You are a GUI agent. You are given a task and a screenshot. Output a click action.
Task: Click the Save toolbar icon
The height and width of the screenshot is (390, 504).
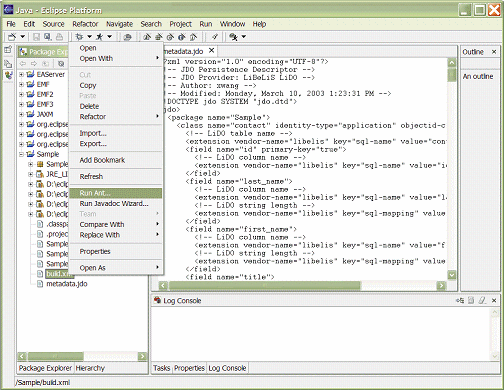pyautogui.click(x=36, y=37)
